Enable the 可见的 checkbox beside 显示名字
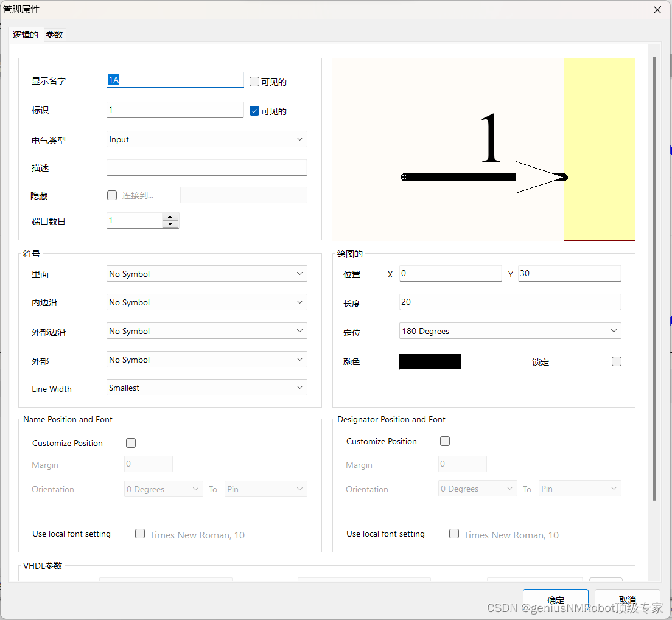Viewport: 672px width, 620px height. [x=254, y=82]
